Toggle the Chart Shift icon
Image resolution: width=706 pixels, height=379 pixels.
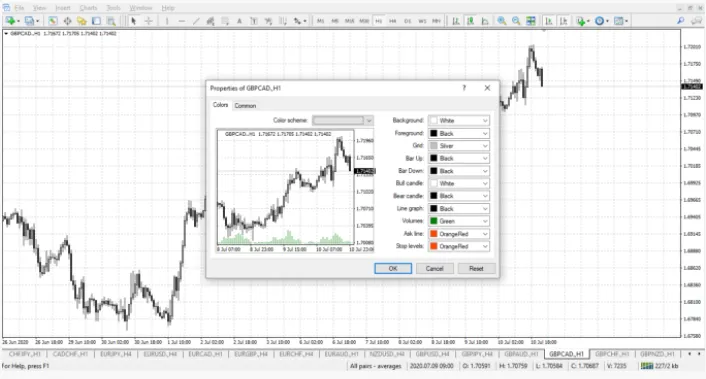click(x=563, y=21)
